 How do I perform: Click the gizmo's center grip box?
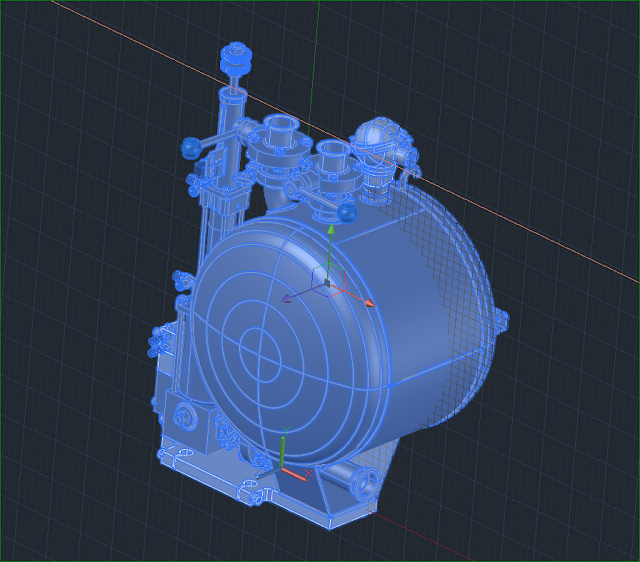tap(327, 283)
